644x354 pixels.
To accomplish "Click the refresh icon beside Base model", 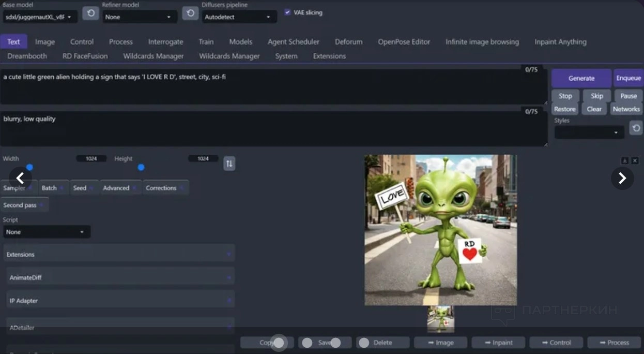I will [90, 13].
